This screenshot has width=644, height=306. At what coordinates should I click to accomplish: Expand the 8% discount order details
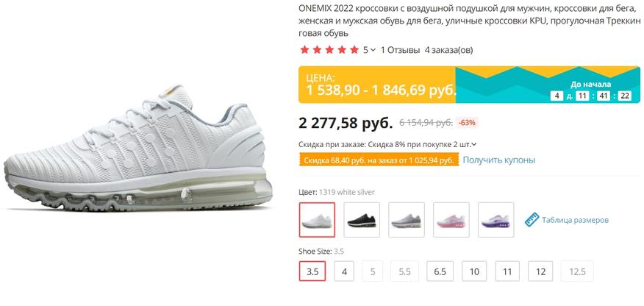point(474,145)
